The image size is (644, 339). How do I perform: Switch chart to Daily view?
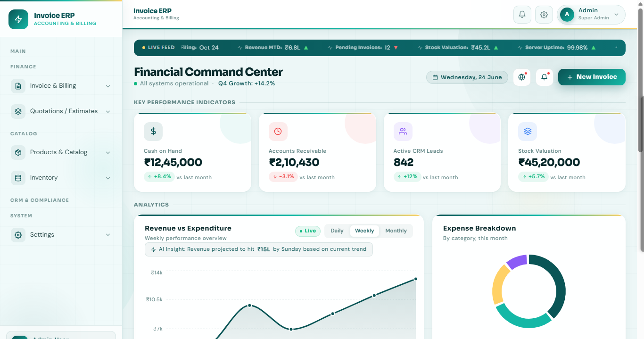coord(337,231)
